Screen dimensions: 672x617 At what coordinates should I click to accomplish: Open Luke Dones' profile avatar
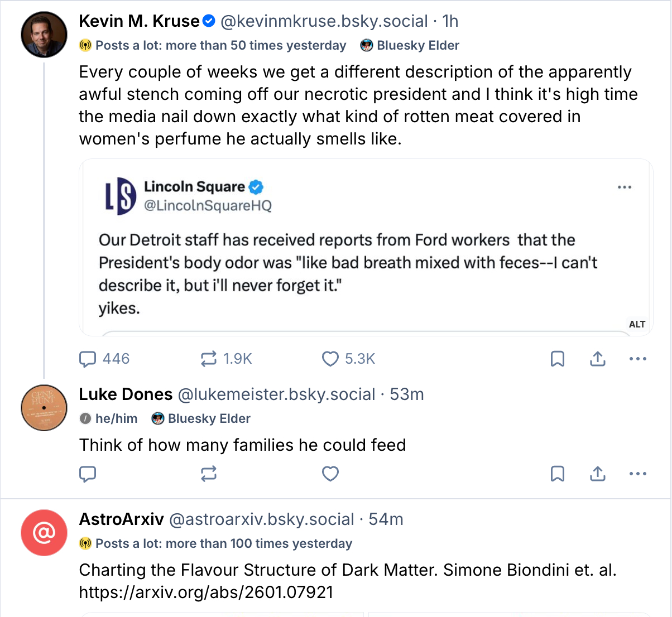coord(44,408)
